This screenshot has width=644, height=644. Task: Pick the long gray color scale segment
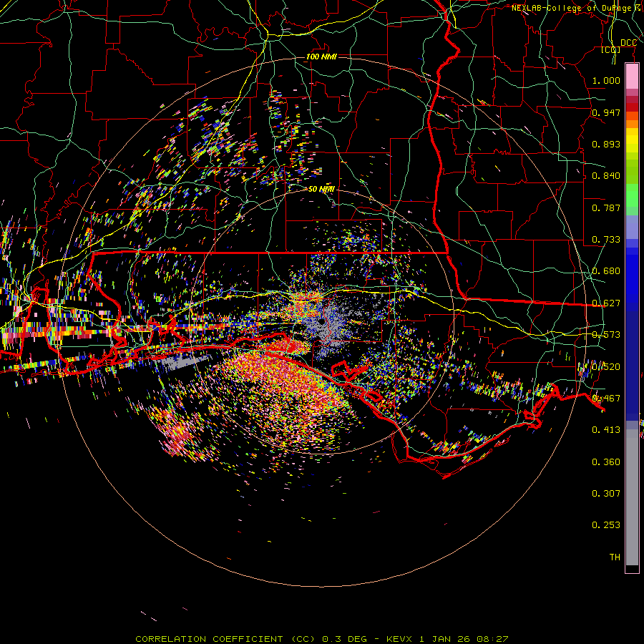tap(632, 497)
